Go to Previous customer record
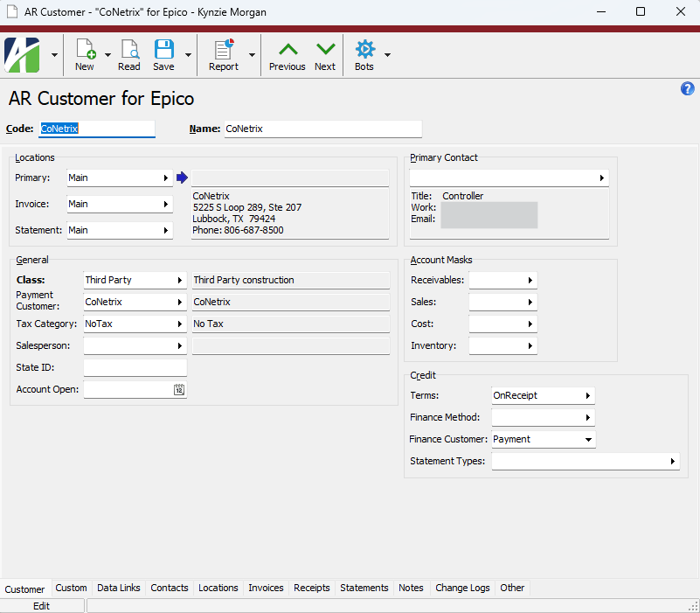The width and height of the screenshot is (700, 613). (x=287, y=54)
